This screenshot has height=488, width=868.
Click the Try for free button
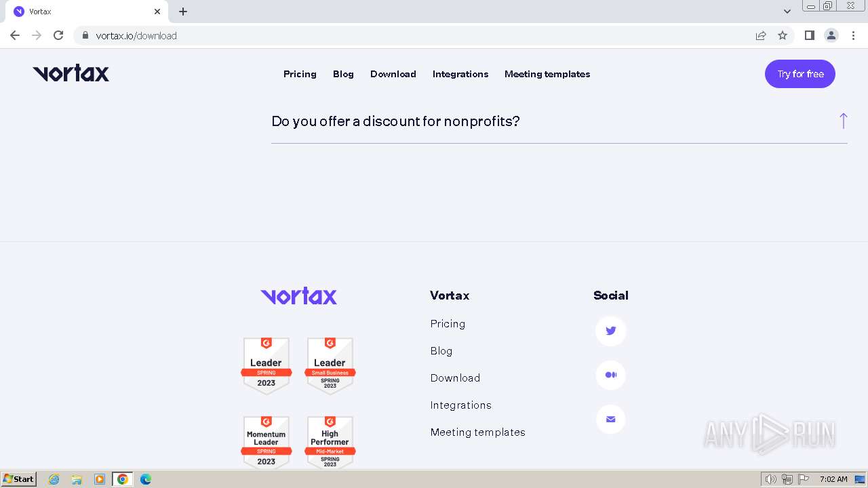click(800, 74)
